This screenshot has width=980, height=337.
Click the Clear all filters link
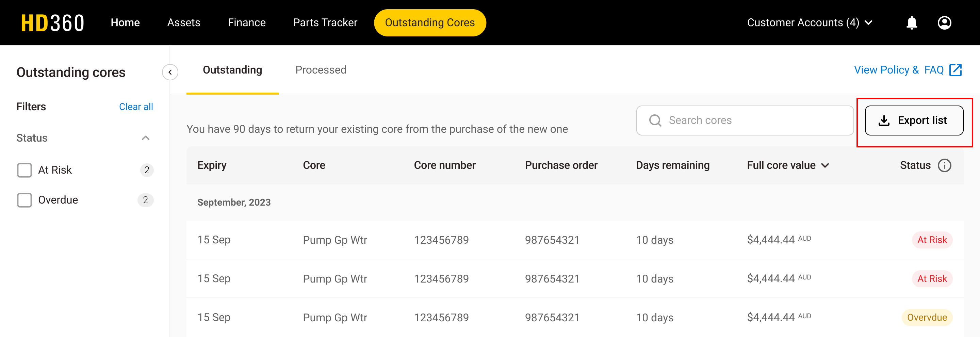click(136, 107)
